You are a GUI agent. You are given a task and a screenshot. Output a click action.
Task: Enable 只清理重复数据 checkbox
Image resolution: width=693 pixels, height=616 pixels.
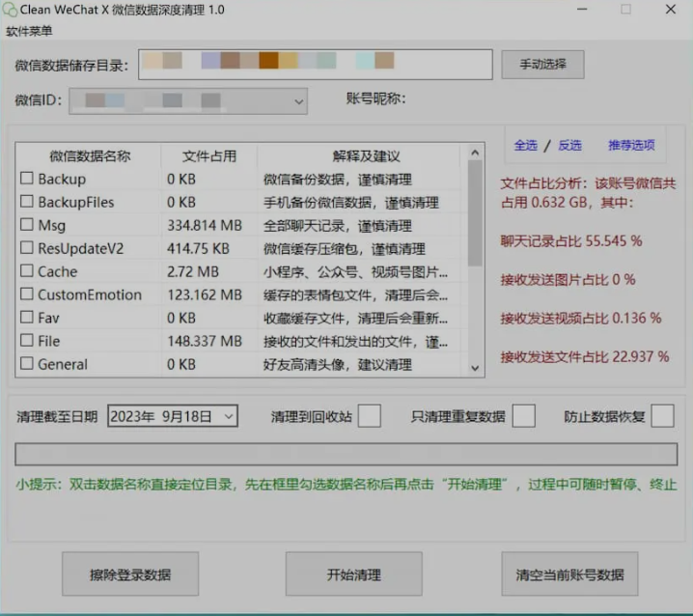click(524, 416)
